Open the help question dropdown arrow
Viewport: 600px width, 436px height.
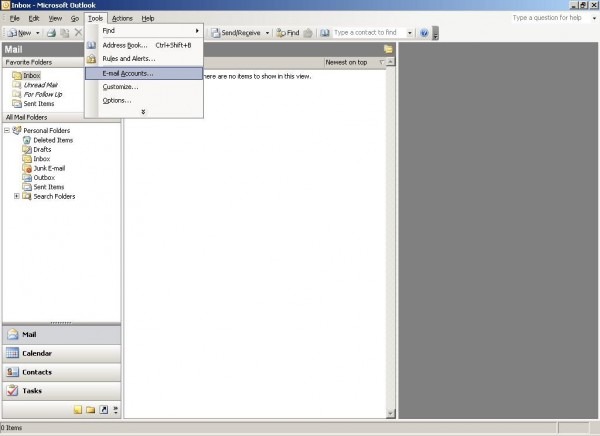point(594,18)
